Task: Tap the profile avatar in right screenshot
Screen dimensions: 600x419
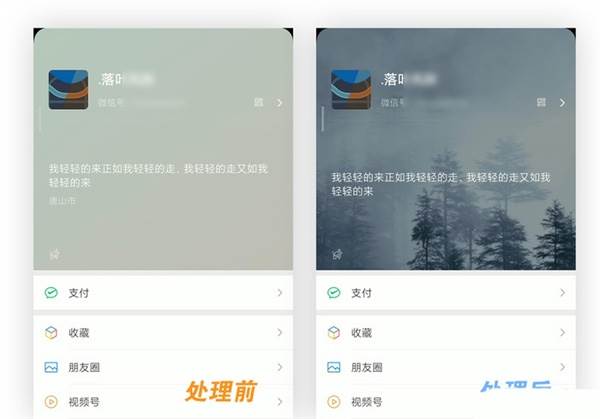Action: [351, 90]
